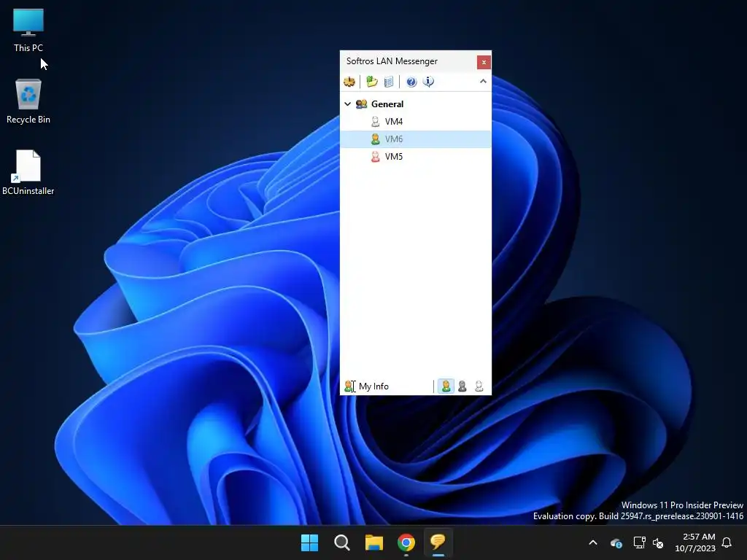Open the network status tray icon

[639, 542]
